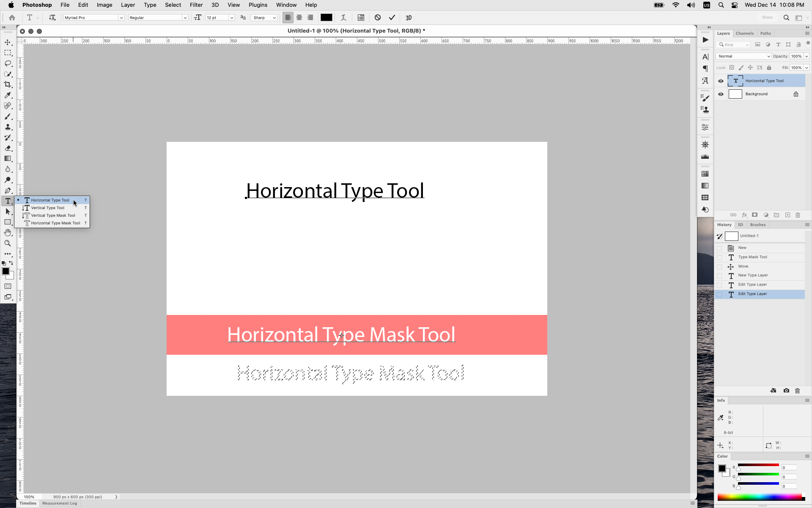Click the Share button

pyautogui.click(x=768, y=17)
